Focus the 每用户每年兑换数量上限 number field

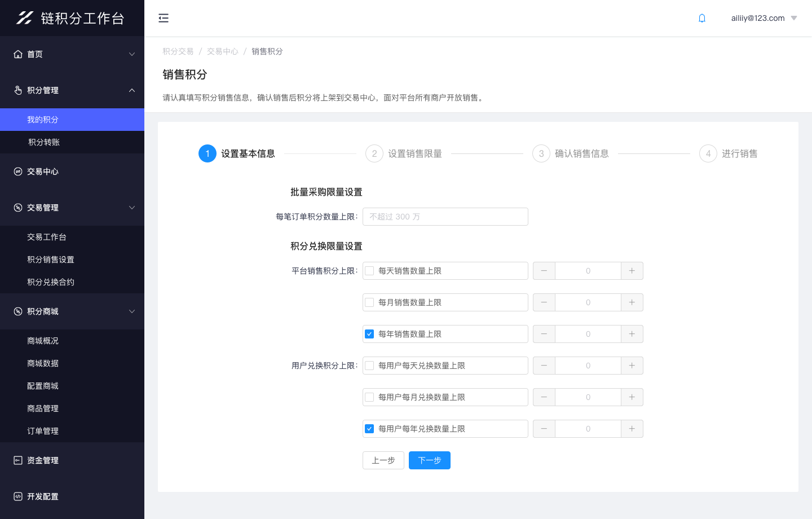click(x=588, y=429)
